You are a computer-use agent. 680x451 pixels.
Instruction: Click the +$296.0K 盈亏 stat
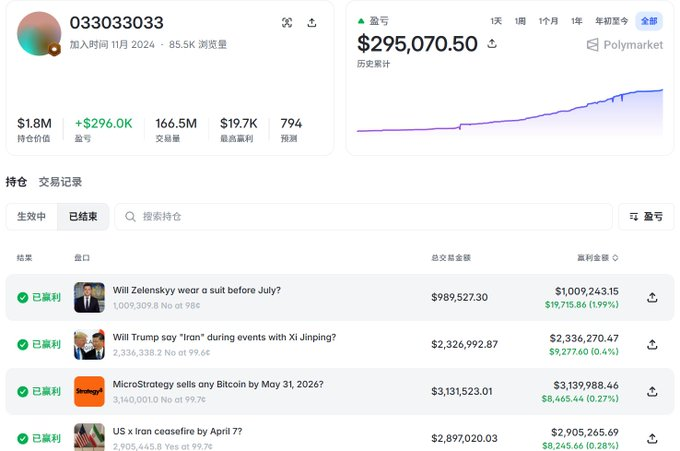coord(104,129)
